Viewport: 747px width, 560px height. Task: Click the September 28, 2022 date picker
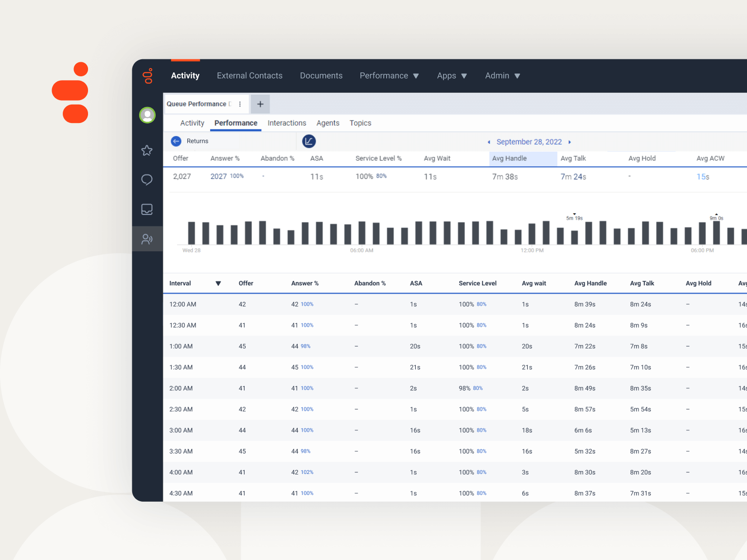[x=529, y=142]
